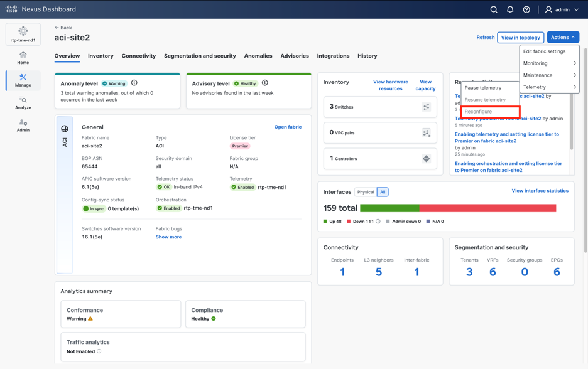Viewport: 588px width, 369px height.
Task: Click View interface statistics link
Action: coord(540,191)
